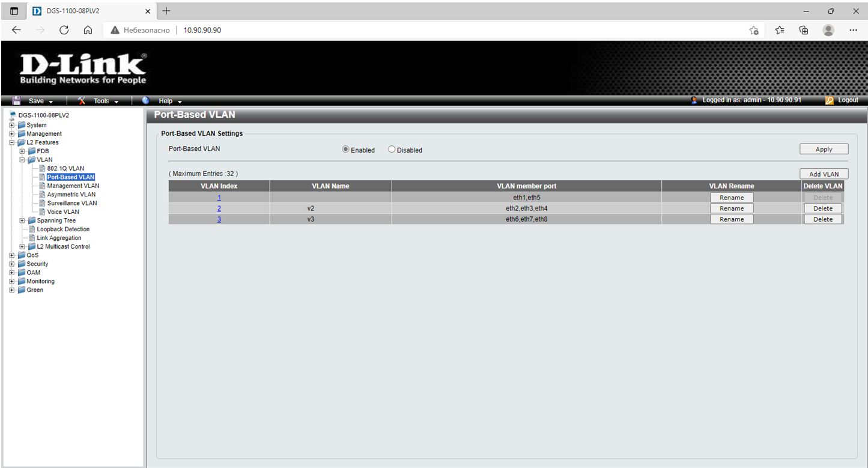Screen dimensions: 868x468
Task: Expand the System folder node
Action: click(12, 125)
